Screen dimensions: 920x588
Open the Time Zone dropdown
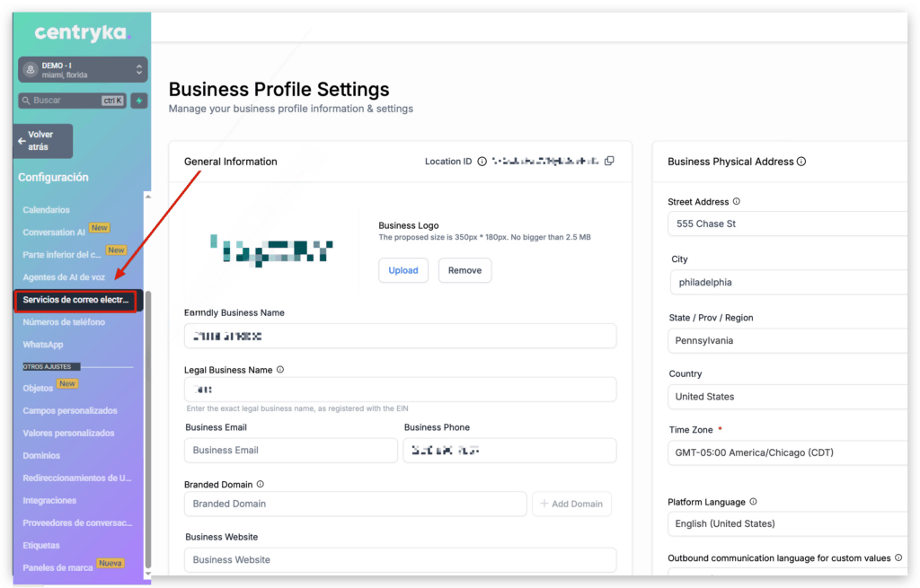791,452
